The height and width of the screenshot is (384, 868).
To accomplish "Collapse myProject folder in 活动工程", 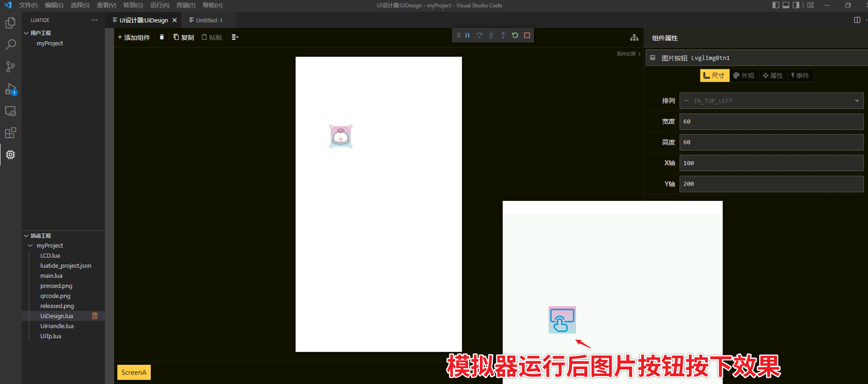I will (30, 246).
